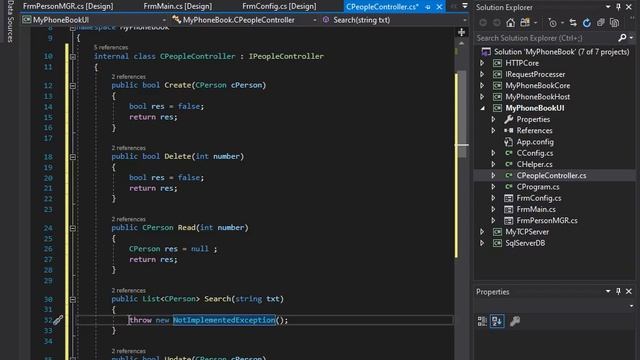Select CHelper.cs in Solution Explorer
Image resolution: width=640 pixels, height=360 pixels.
(534, 164)
